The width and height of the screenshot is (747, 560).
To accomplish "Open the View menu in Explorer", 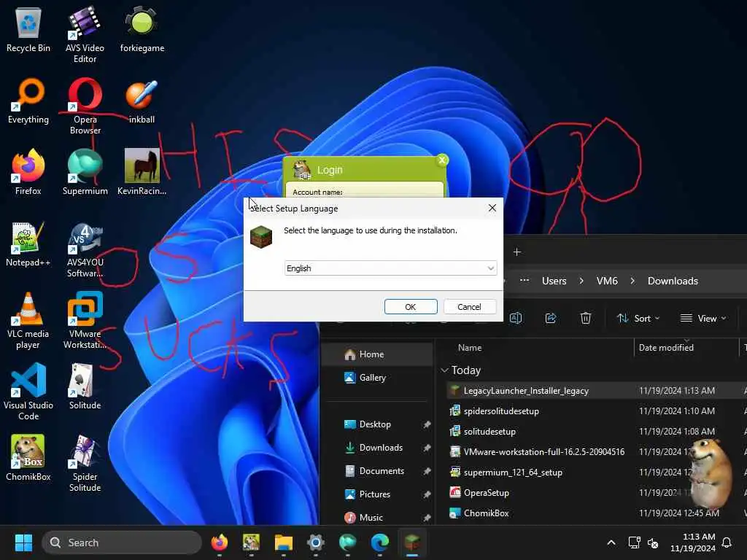I will tap(703, 318).
